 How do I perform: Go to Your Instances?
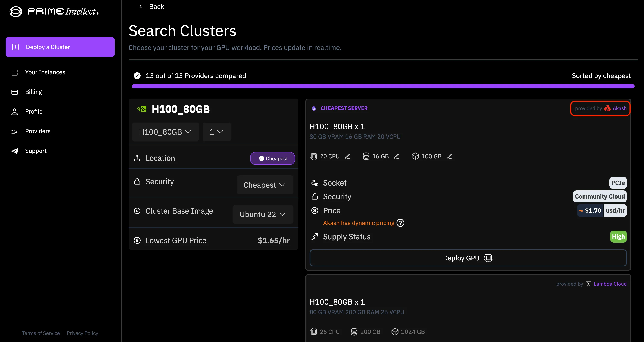pos(45,72)
